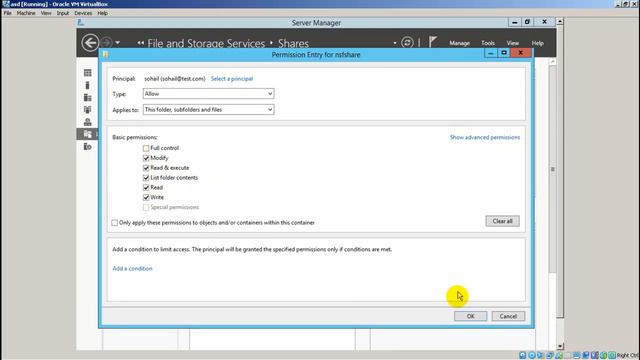Screen dimensions: 640x360
Task: Minimize the Permission Entry dialog
Action: tap(491, 53)
